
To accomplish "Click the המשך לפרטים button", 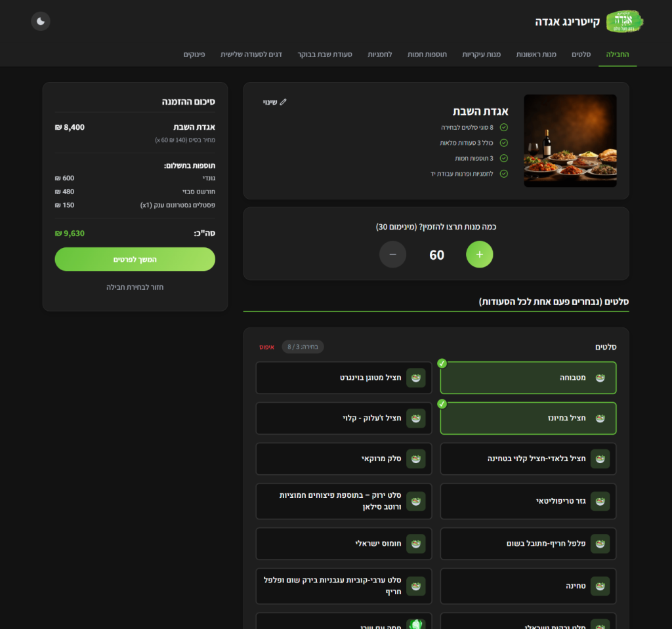I will pos(135,259).
